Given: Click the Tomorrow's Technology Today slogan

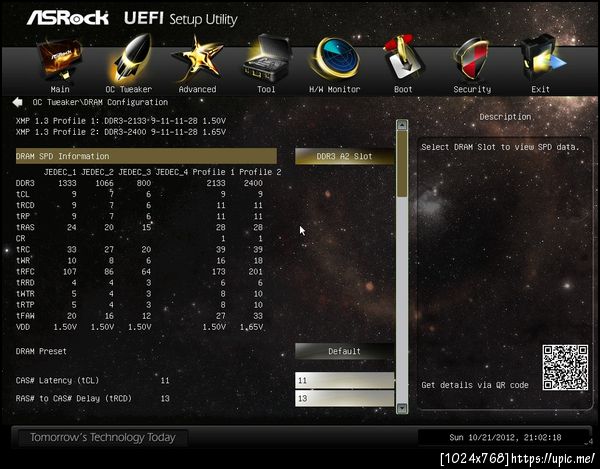Looking at the screenshot, I should 103,437.
